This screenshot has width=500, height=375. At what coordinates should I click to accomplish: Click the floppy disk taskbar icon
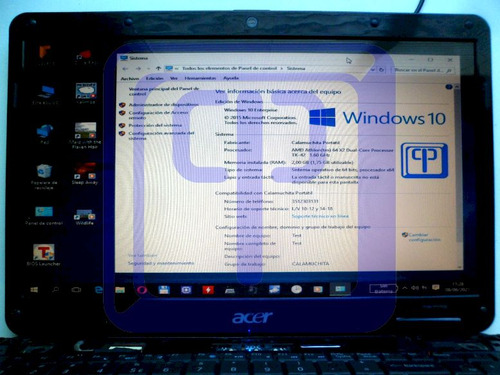tap(164, 290)
